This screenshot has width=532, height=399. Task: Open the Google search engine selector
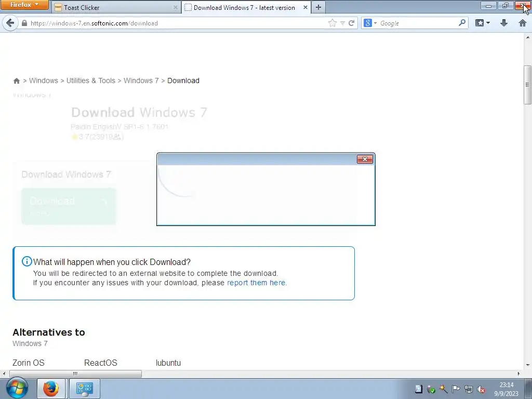(370, 23)
